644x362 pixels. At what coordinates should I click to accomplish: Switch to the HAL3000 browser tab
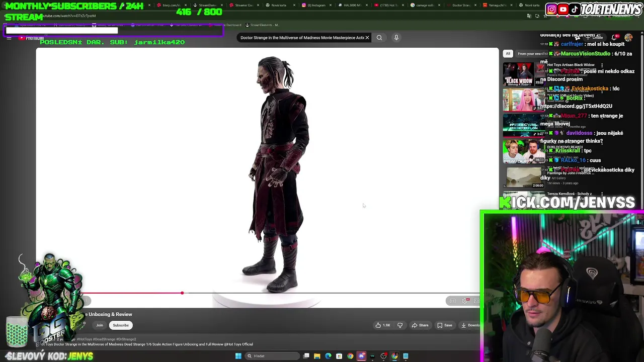352,5
